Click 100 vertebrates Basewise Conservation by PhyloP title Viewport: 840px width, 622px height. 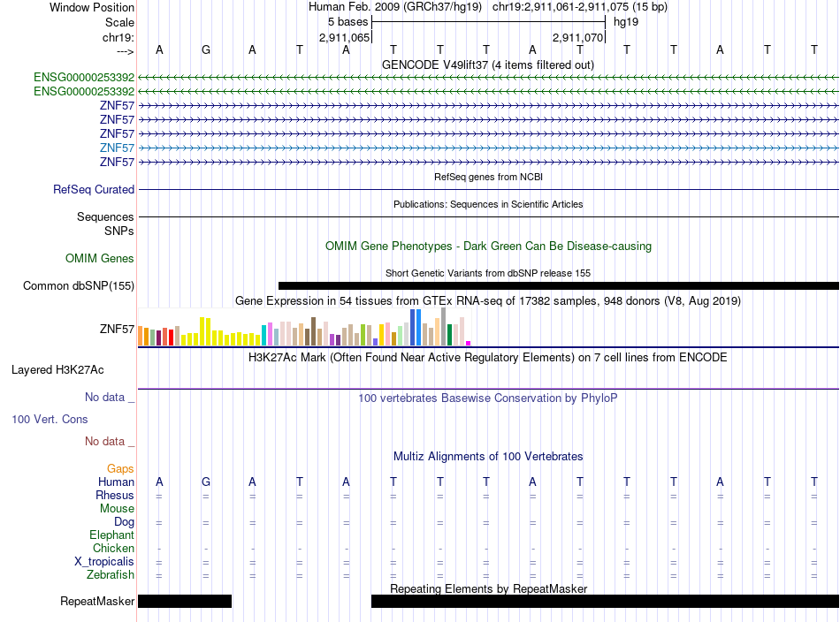488,398
